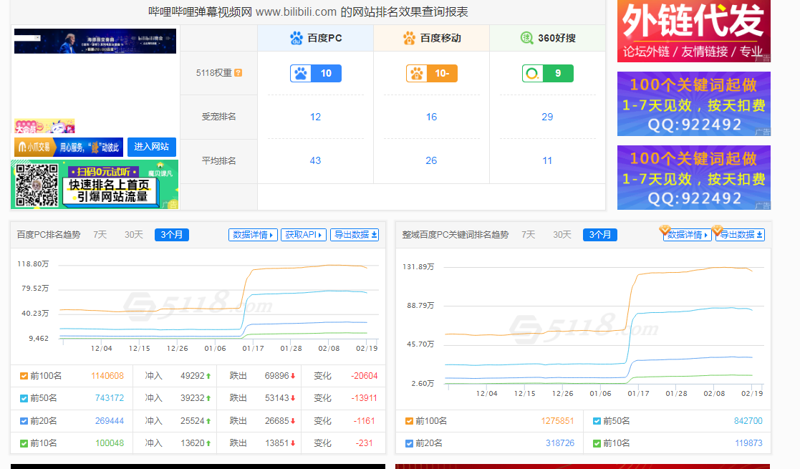800x469 pixels.
Task: Click the Baidu PC paw icon in header
Action: tap(296, 38)
